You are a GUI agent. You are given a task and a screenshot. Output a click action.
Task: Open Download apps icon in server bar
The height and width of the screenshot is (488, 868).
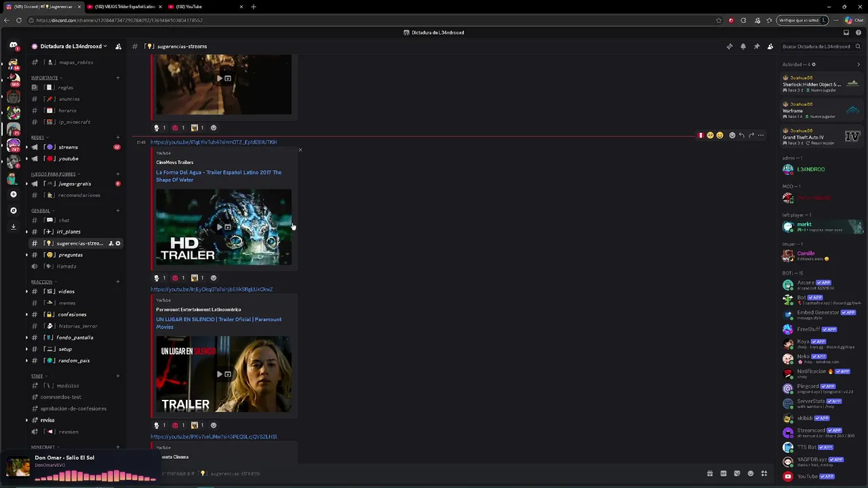pos(14,227)
